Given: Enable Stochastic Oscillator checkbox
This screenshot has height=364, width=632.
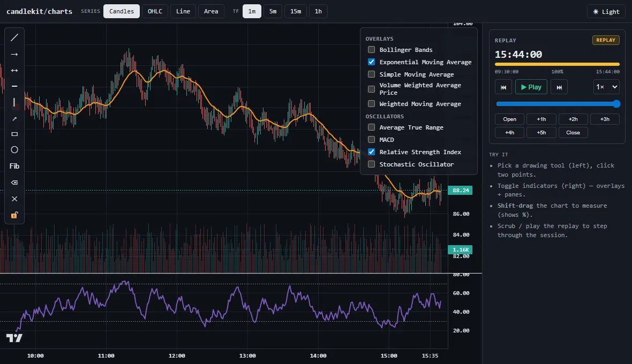Looking at the screenshot, I should pyautogui.click(x=371, y=164).
